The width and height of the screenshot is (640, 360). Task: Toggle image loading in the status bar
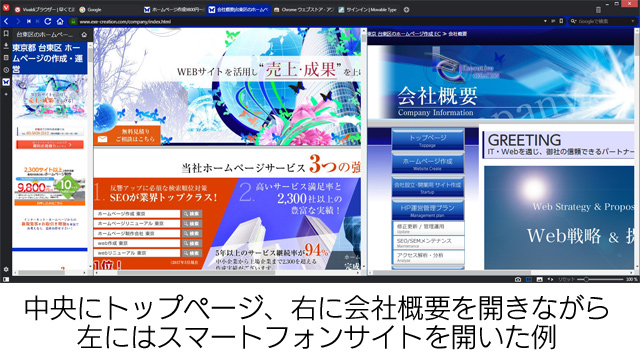pyautogui.click(x=540, y=280)
